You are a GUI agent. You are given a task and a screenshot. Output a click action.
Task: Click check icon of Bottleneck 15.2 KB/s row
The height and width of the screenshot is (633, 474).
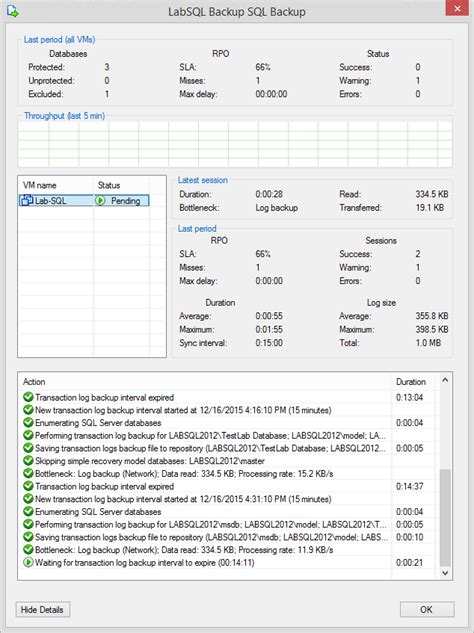(28, 474)
